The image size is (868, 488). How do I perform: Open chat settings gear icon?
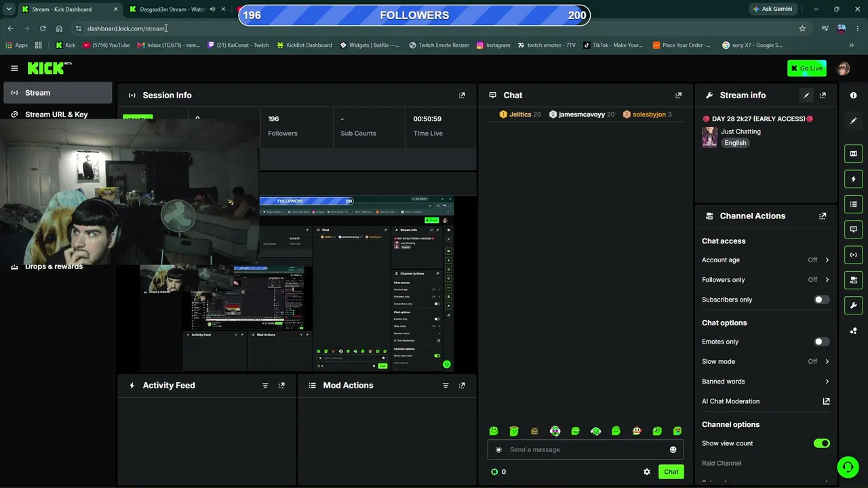pyautogui.click(x=647, y=472)
